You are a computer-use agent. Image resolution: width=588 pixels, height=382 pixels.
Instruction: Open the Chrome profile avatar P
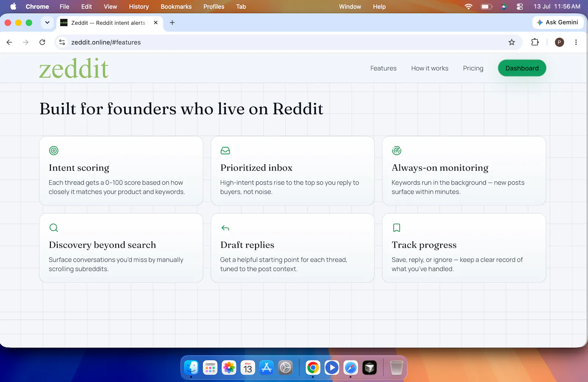[x=559, y=42]
